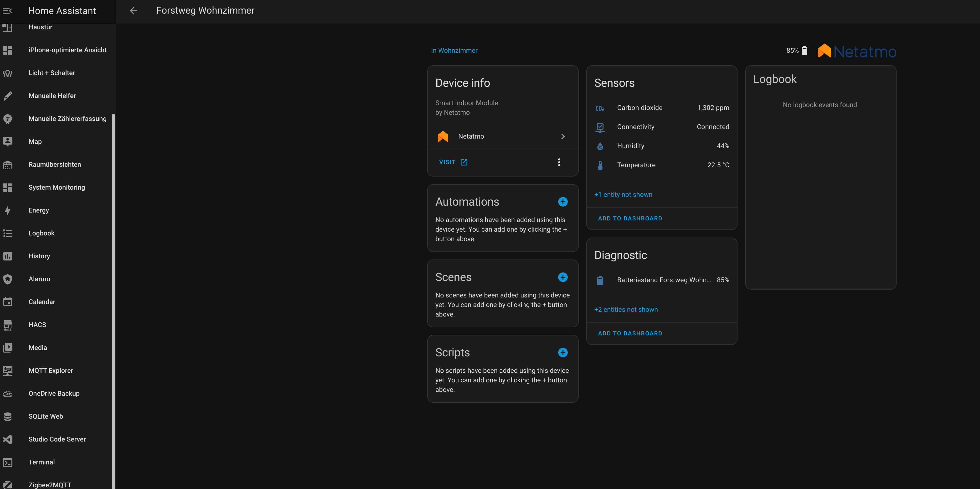Open Temperature sensor entity row
This screenshot has height=489, width=980.
pyautogui.click(x=662, y=165)
